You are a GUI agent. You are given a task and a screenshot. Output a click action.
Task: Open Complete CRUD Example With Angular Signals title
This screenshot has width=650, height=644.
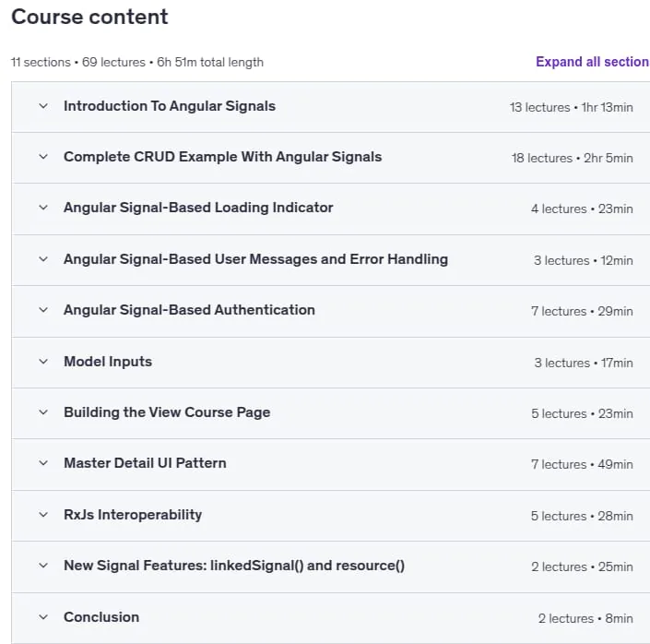coord(222,157)
